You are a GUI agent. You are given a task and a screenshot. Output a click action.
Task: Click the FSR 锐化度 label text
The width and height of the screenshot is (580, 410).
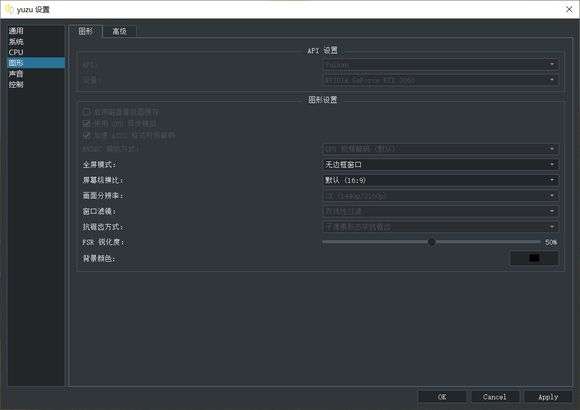pyautogui.click(x=103, y=242)
